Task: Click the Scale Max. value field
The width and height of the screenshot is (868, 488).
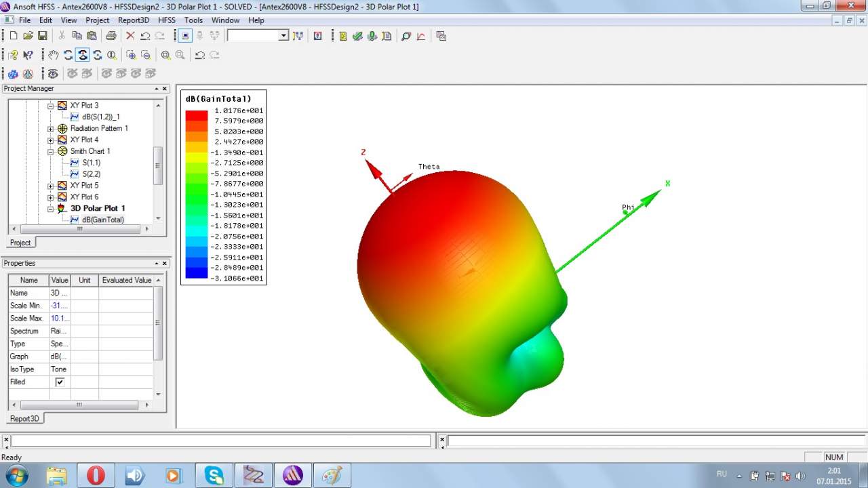Action: click(59, 319)
